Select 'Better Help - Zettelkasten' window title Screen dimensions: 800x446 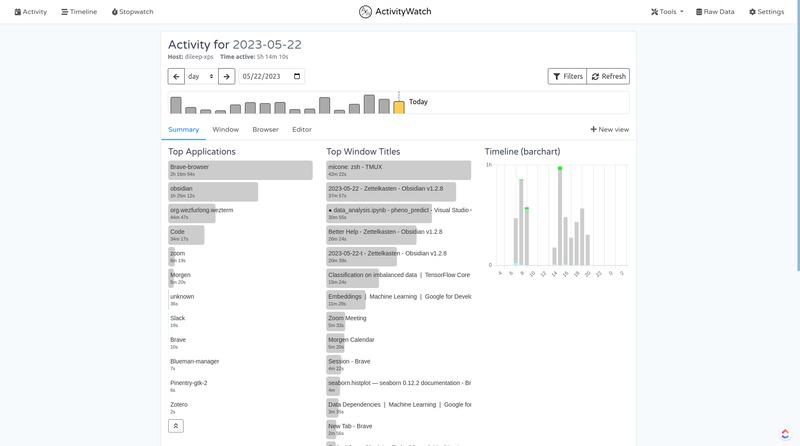pos(385,235)
